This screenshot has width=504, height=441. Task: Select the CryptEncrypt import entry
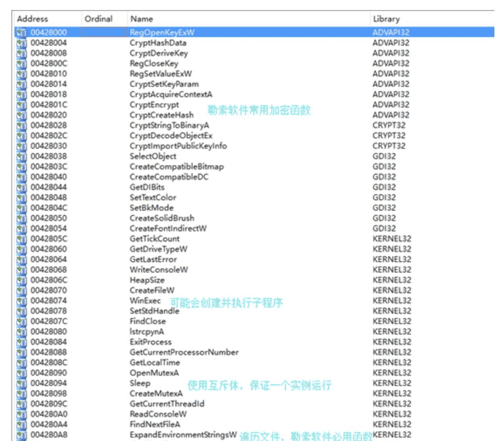tap(154, 105)
